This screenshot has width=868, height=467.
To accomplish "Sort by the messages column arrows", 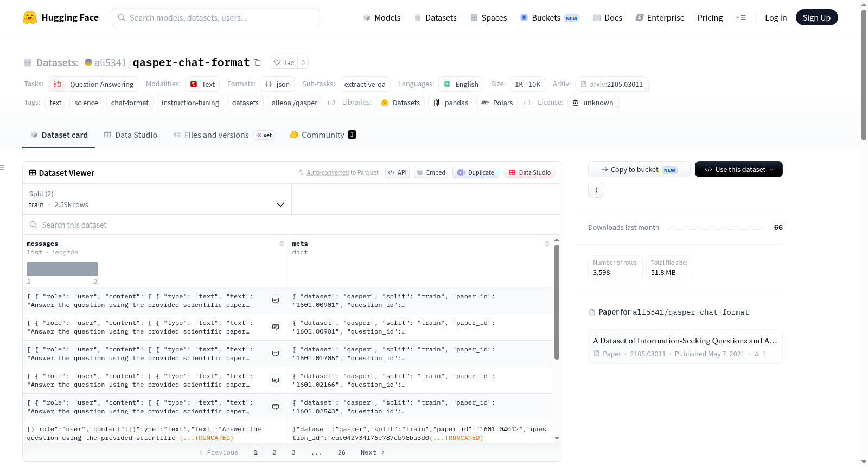I will 282,244.
